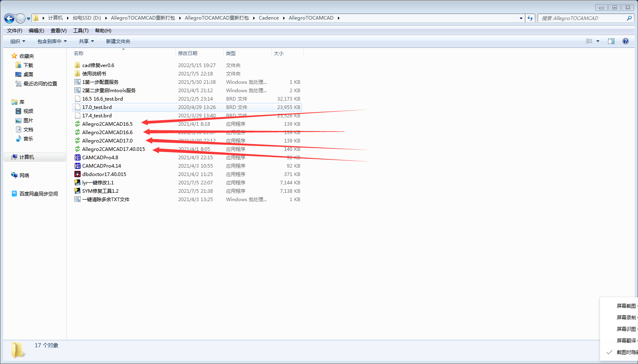This screenshot has width=638, height=364.
Task: Click the magnifier search icon
Action: click(629, 18)
